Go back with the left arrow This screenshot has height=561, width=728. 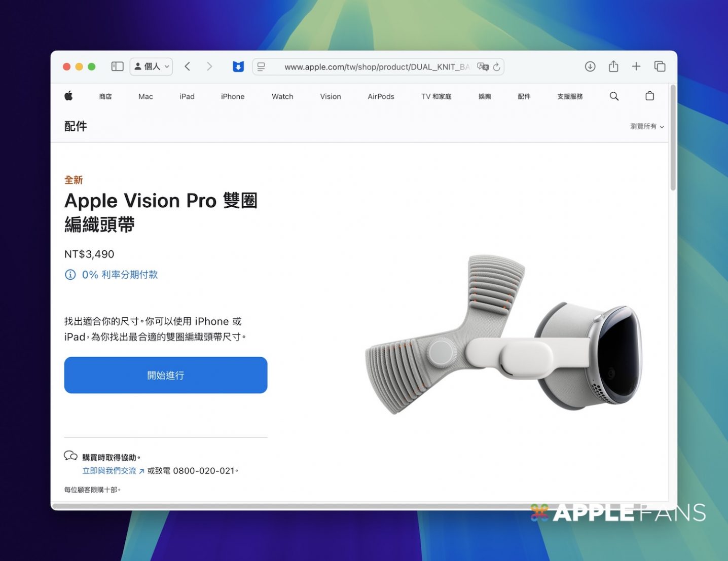[188, 66]
